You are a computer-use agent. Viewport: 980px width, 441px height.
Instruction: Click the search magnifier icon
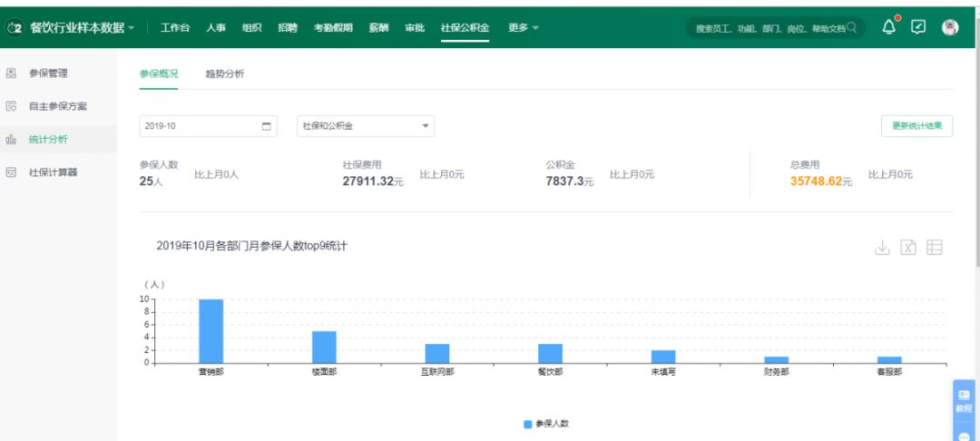[x=851, y=27]
